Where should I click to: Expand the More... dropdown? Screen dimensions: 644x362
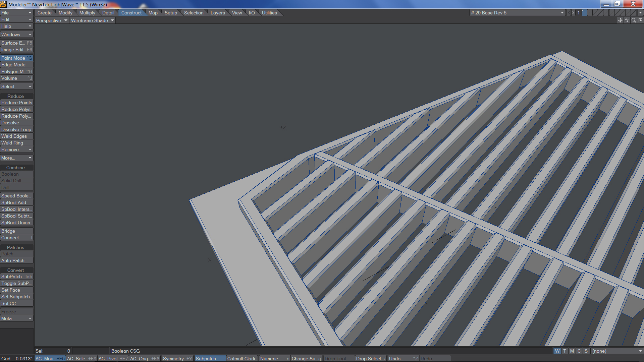[16, 158]
